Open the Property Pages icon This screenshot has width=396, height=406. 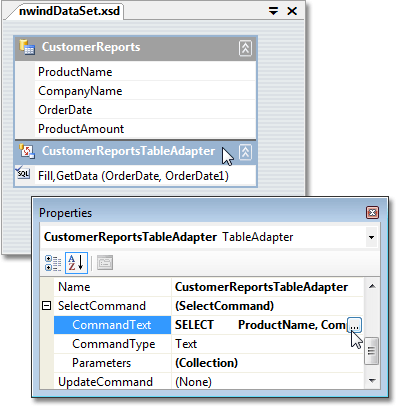pos(105,263)
